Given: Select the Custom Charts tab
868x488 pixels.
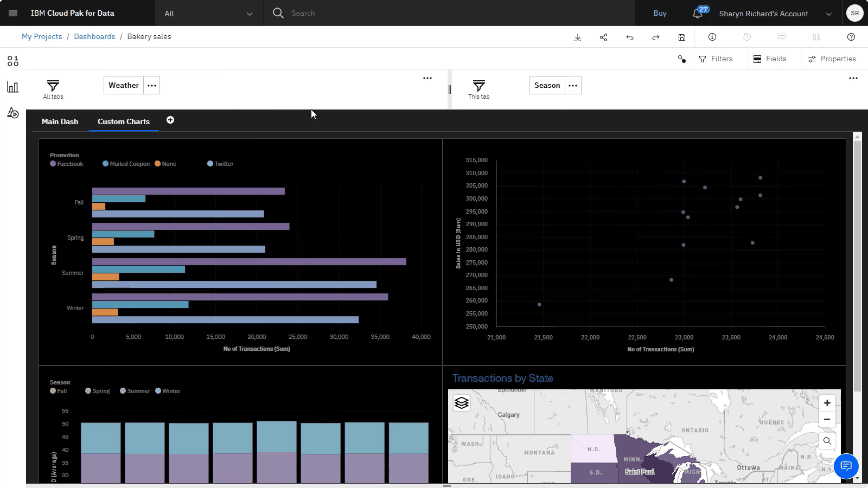Looking at the screenshot, I should point(124,121).
